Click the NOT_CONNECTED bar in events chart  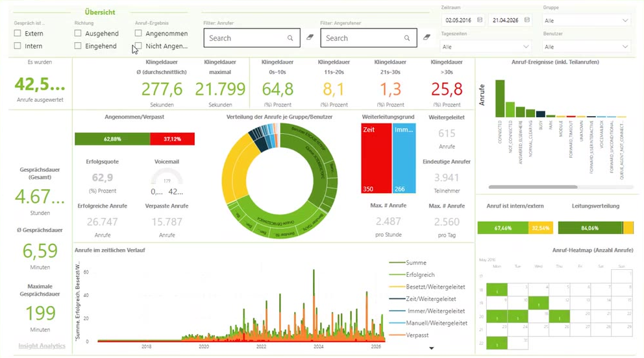(510, 110)
